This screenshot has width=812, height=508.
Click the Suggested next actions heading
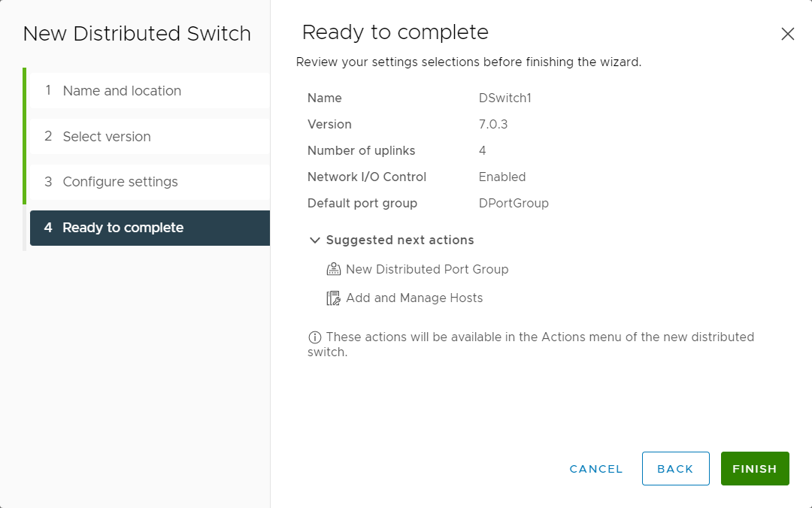(400, 240)
